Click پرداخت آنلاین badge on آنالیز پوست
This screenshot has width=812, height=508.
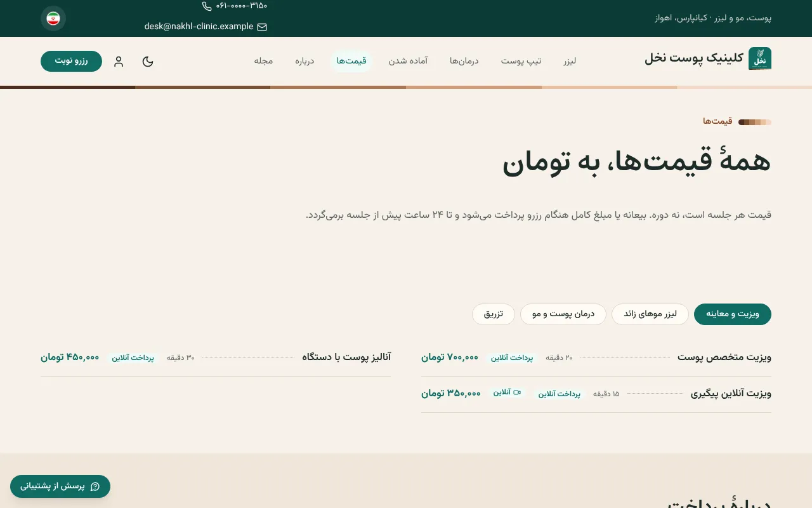(x=133, y=358)
